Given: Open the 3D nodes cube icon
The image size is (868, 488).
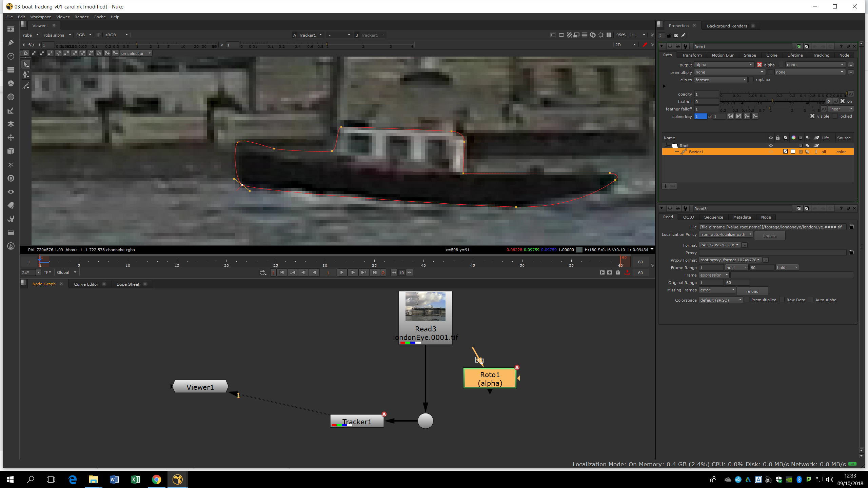Looking at the screenshot, I should 11,151.
